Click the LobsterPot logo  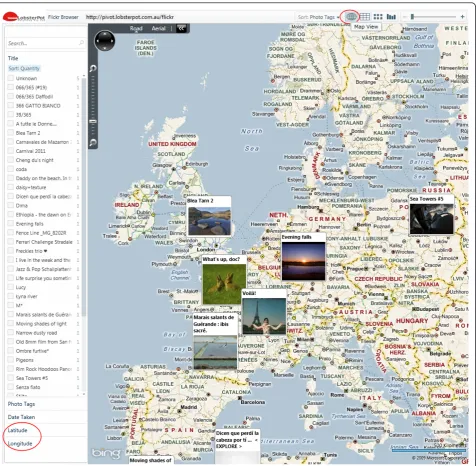[x=24, y=17]
